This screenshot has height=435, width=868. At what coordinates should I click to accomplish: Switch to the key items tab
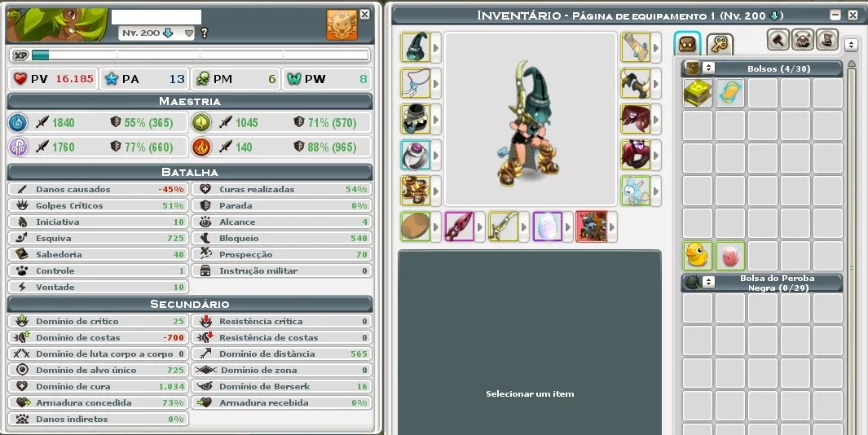pyautogui.click(x=720, y=44)
